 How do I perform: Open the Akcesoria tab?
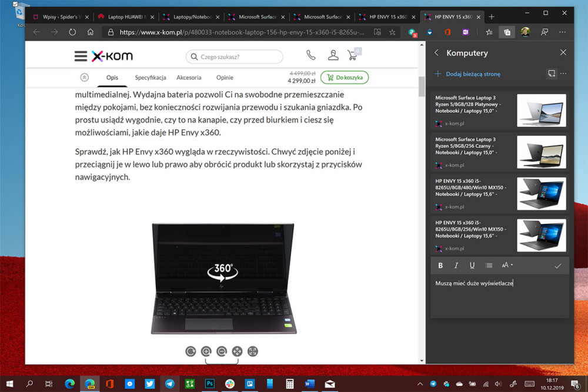point(189,78)
